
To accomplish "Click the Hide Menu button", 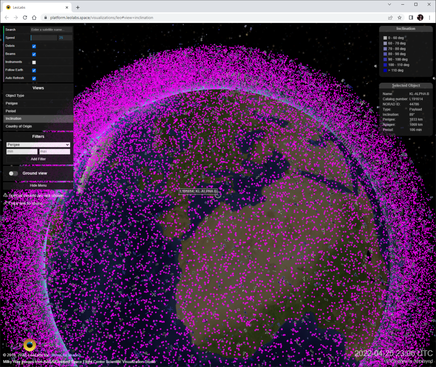I will pos(38,185).
